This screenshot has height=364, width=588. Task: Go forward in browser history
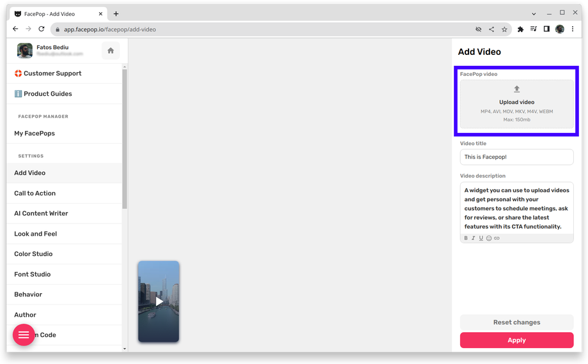click(x=29, y=29)
